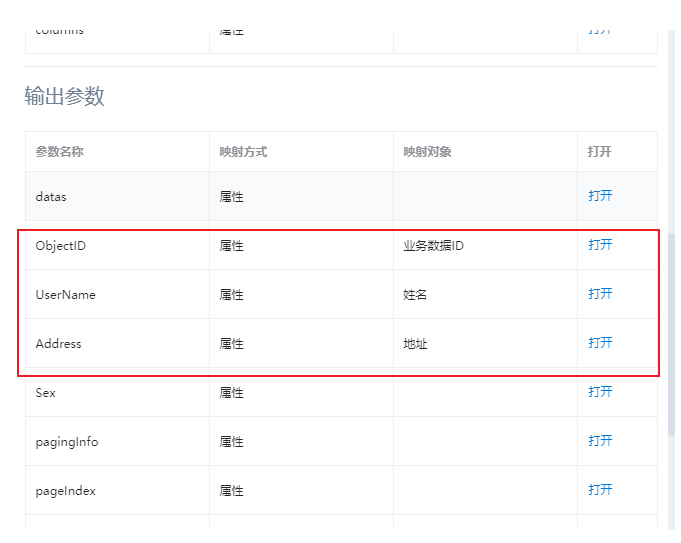Click the 输出参数 section heading
This screenshot has height=543, width=681.
click(65, 97)
